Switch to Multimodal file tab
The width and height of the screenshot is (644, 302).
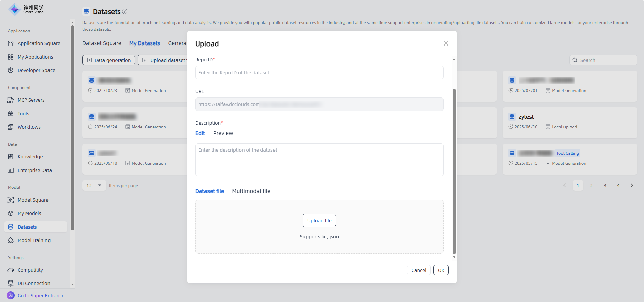tap(251, 191)
